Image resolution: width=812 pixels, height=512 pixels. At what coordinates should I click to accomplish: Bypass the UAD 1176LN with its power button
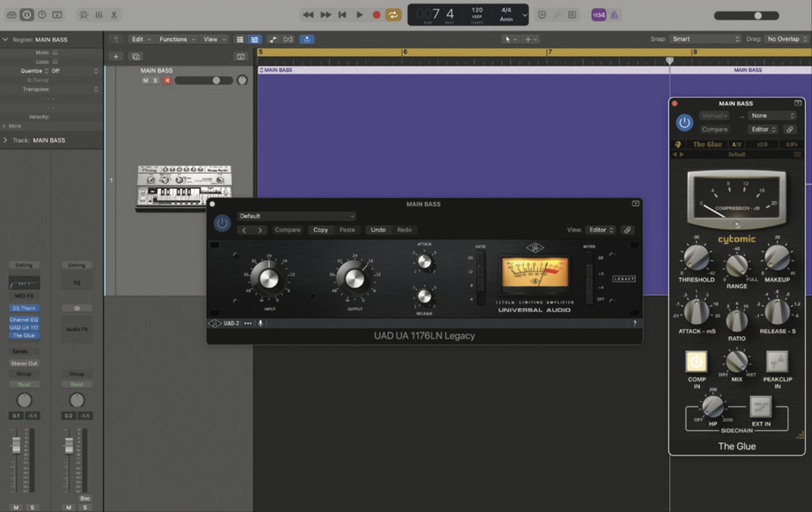point(222,223)
